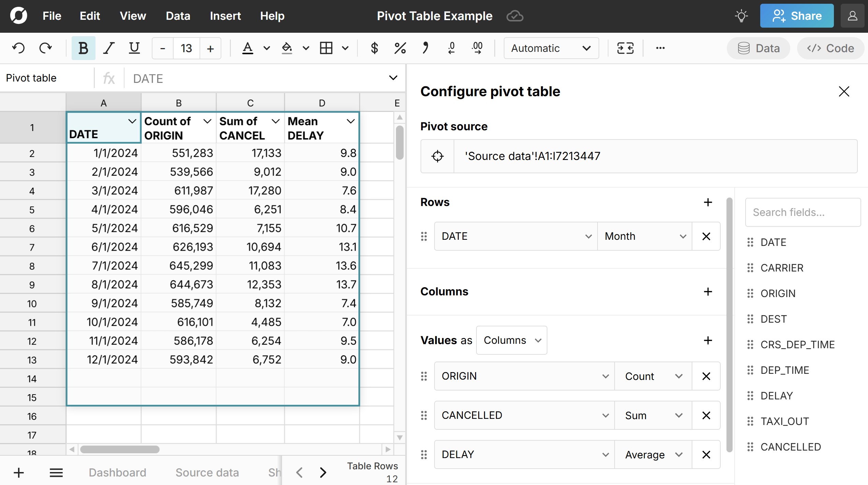Undo the last action
The width and height of the screenshot is (868, 485).
(x=18, y=48)
